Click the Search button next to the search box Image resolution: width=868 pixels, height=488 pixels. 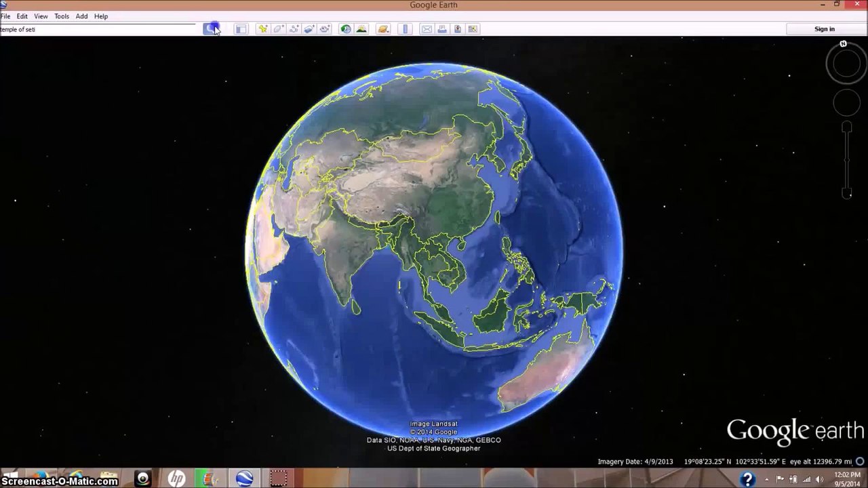point(211,29)
